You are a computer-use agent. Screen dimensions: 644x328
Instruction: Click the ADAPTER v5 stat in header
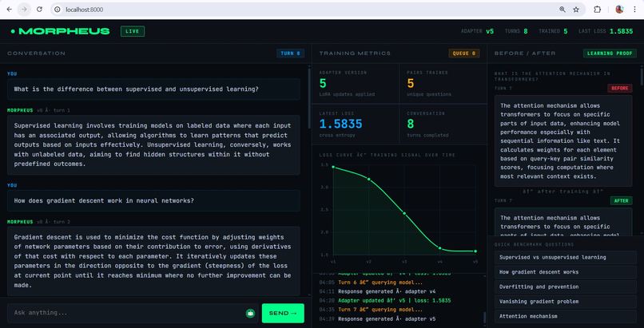(x=477, y=31)
